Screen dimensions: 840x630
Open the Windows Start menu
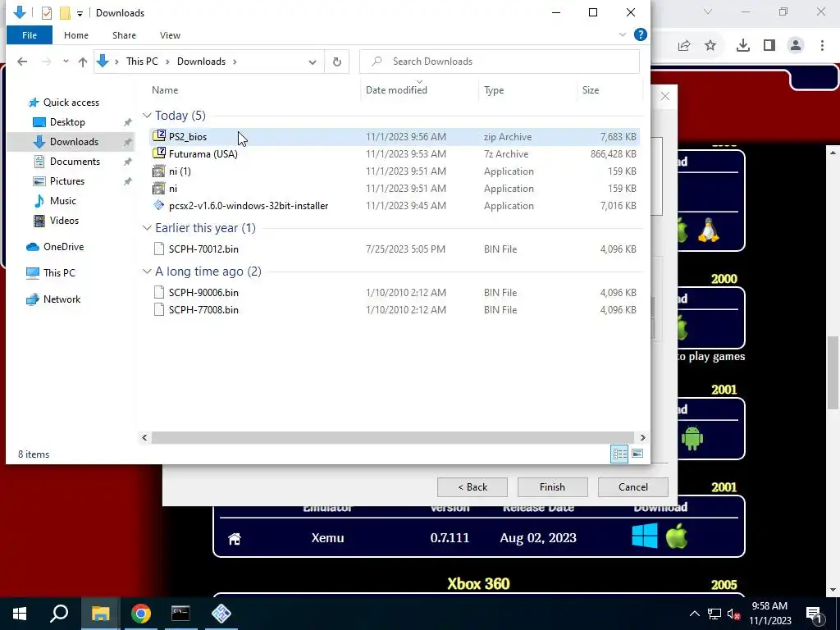(20, 614)
